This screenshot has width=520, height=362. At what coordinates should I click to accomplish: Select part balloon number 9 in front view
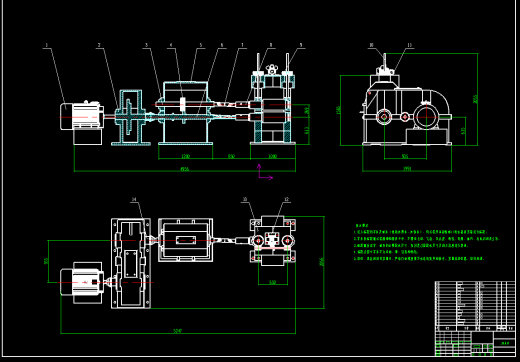click(301, 45)
